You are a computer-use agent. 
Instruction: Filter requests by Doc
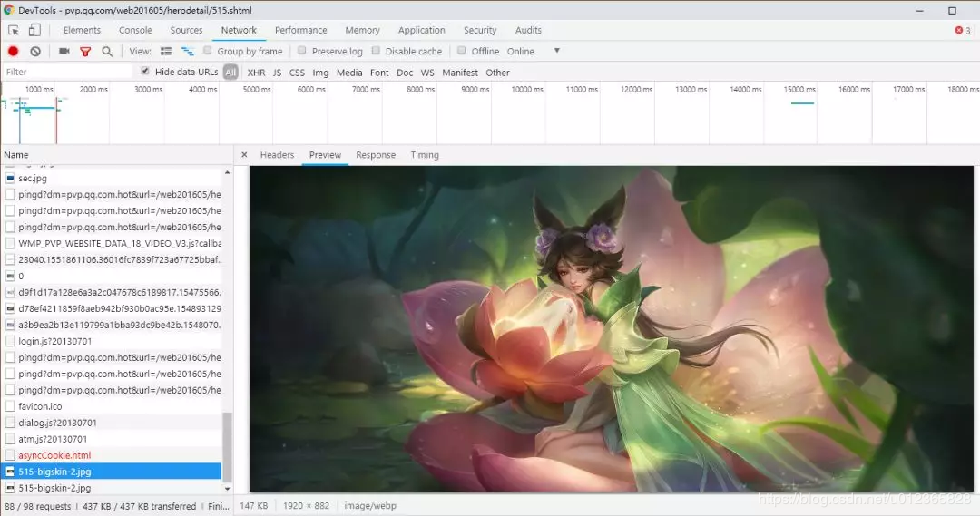coord(405,73)
